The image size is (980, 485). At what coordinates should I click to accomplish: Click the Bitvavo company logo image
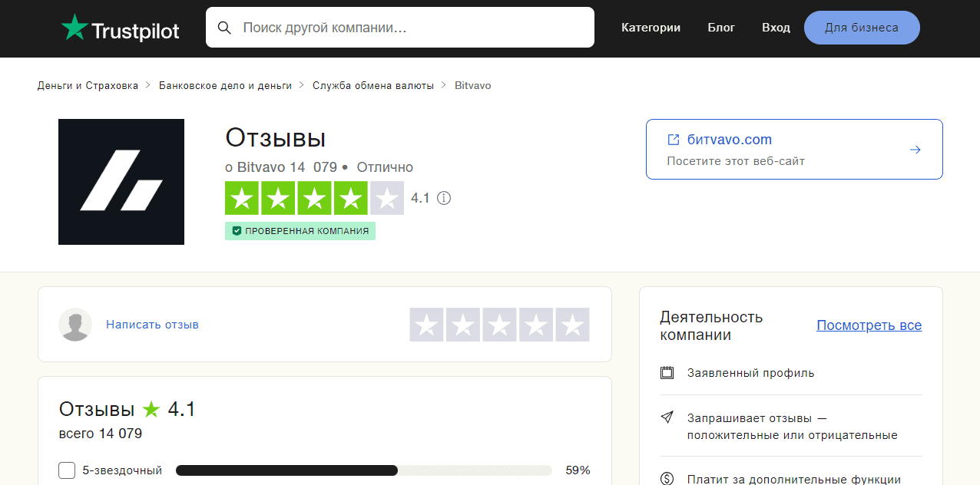click(x=121, y=182)
